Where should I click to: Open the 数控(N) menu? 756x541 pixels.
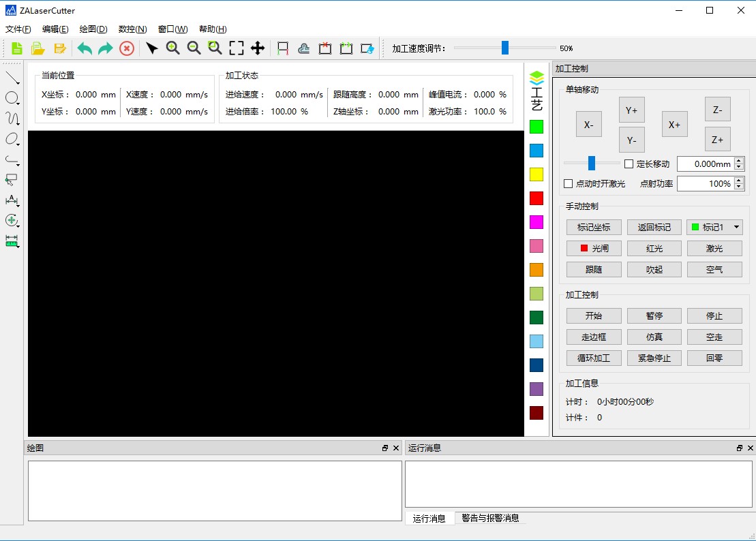coord(132,29)
